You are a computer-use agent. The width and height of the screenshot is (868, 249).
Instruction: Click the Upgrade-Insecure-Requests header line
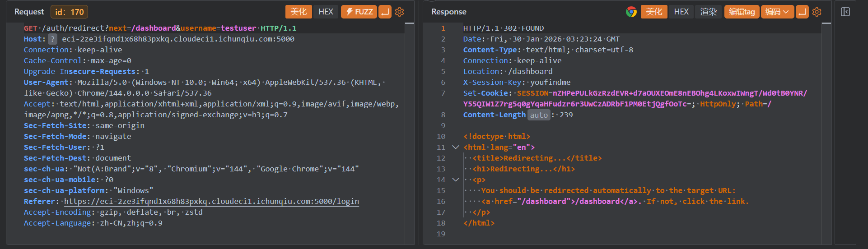[x=86, y=71]
